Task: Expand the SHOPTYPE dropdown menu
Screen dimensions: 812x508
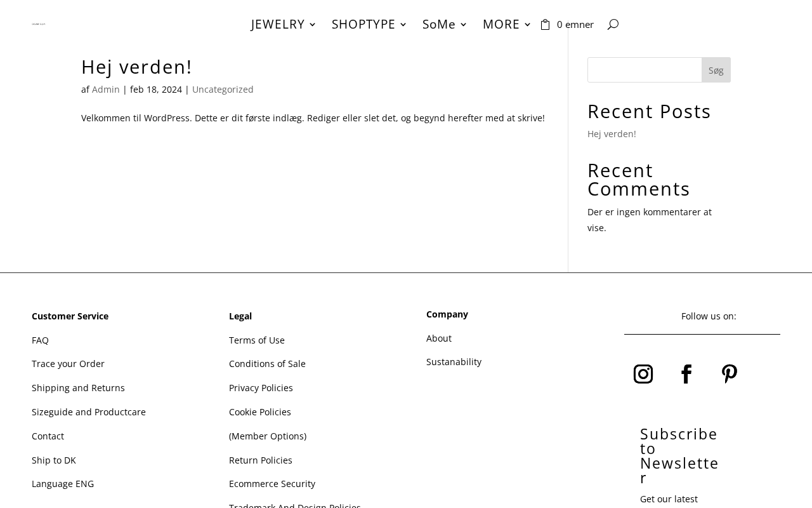Action: pos(369,24)
